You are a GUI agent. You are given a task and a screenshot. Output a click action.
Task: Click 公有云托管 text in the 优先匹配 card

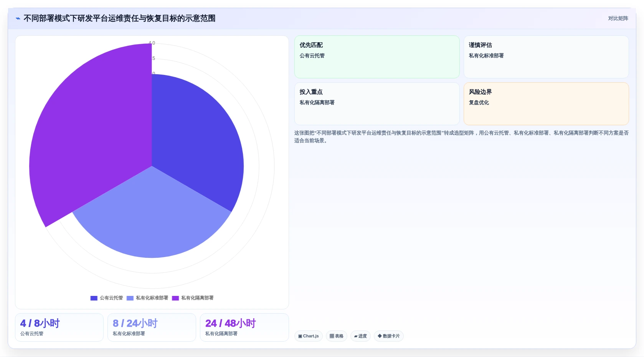click(312, 56)
